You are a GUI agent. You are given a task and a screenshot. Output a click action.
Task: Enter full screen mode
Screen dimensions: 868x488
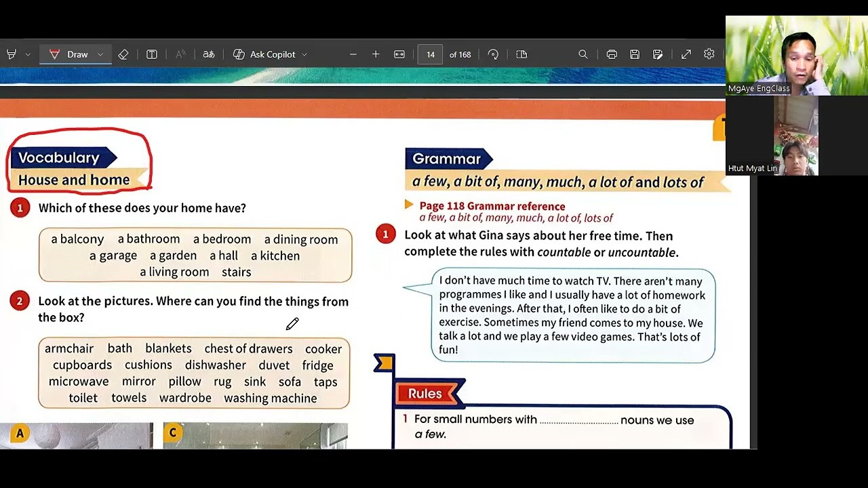click(x=686, y=54)
